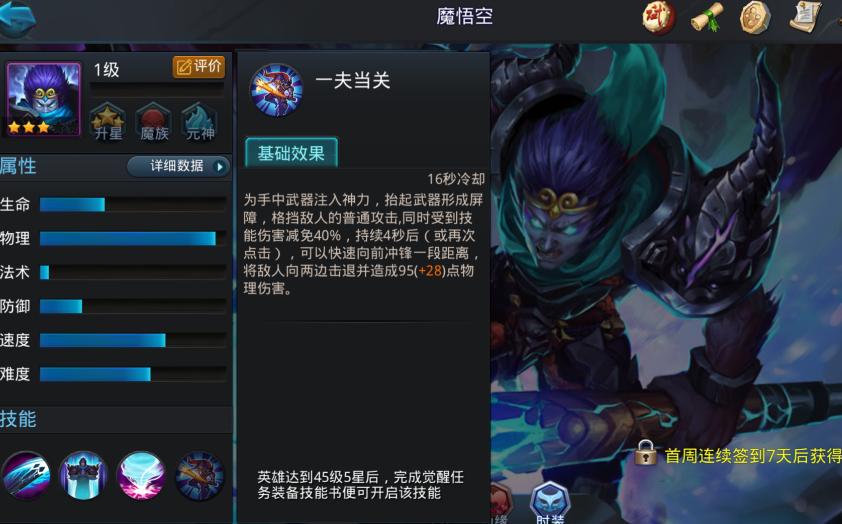This screenshot has width=842, height=524.
Task: Open the 元神 spirit badge
Action: pyautogui.click(x=200, y=122)
